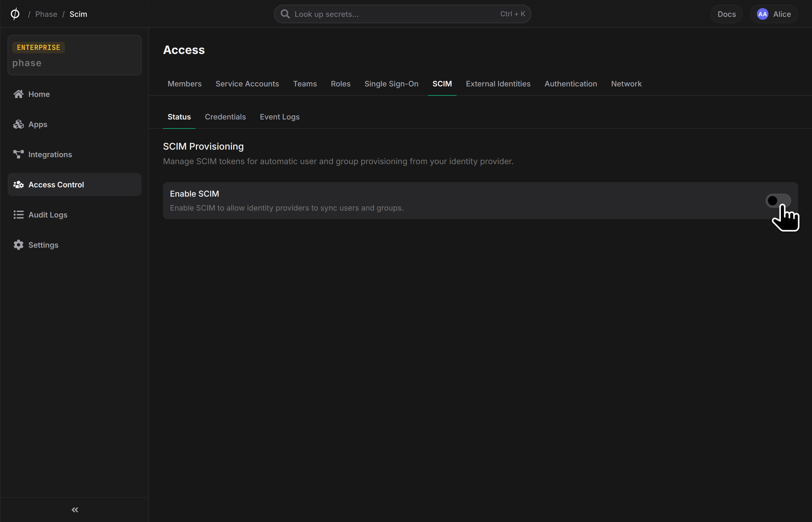Open the Integrations sidebar item
Image resolution: width=812 pixels, height=522 pixels.
click(74, 154)
